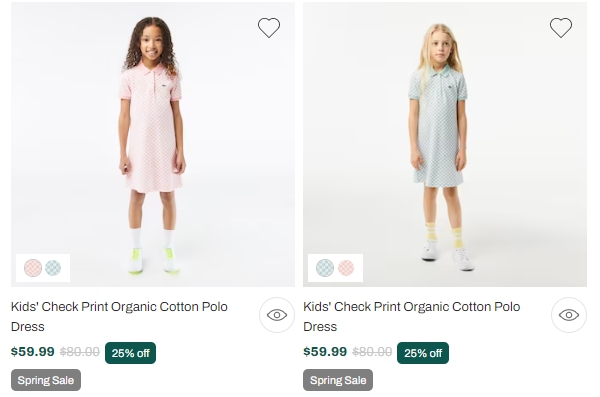Click the pink dress product photo

click(153, 144)
